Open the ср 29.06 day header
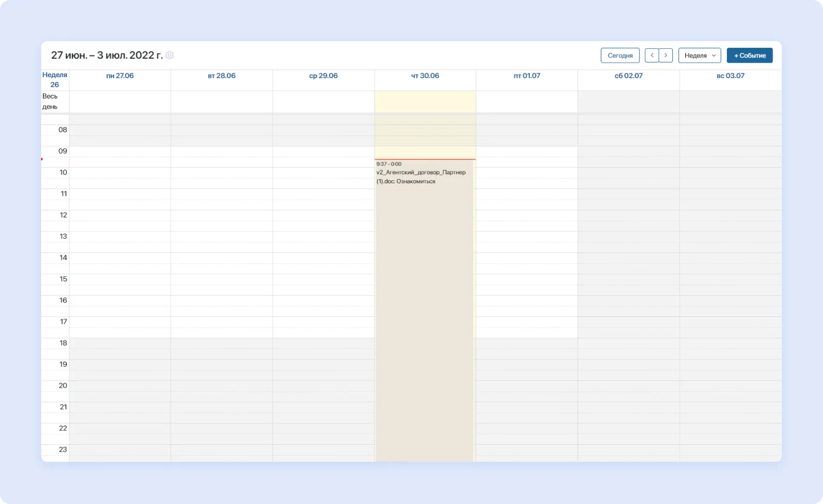 click(324, 76)
